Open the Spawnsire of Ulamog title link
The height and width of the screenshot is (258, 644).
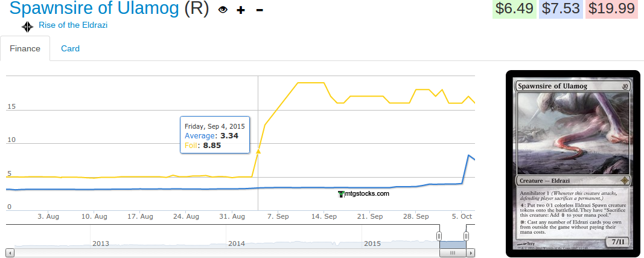click(x=94, y=8)
